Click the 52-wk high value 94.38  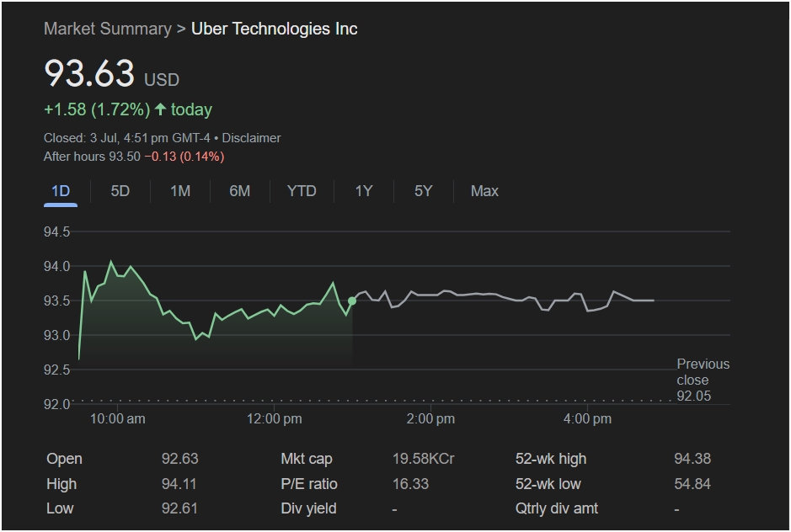[692, 459]
